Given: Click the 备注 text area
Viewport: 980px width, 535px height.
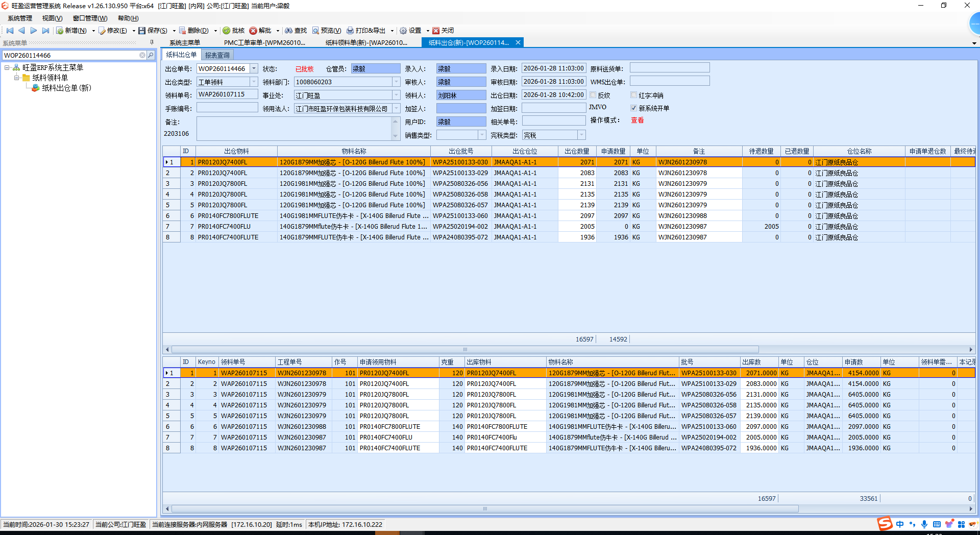Looking at the screenshot, I should click(x=294, y=129).
